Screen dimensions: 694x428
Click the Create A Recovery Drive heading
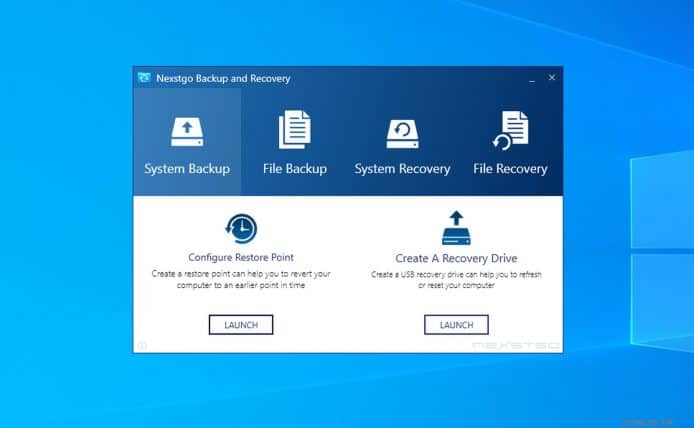[x=456, y=258]
